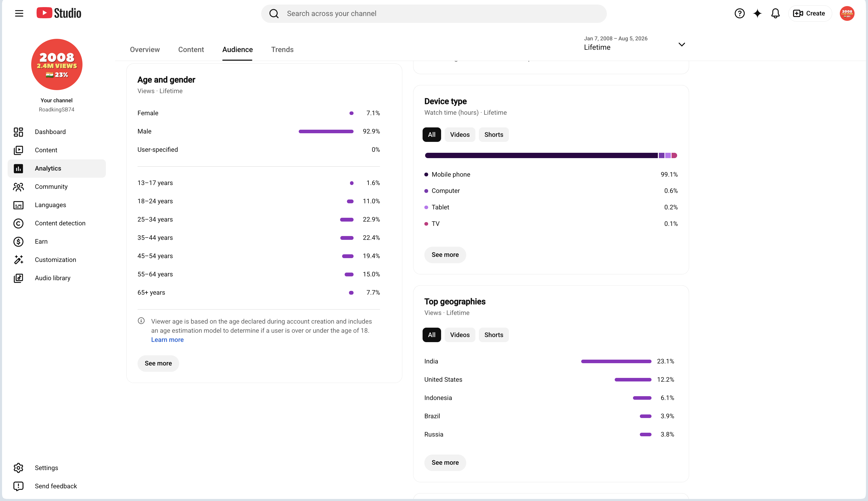Click the Russia geography label
This screenshot has height=501, width=868.
[433, 434]
